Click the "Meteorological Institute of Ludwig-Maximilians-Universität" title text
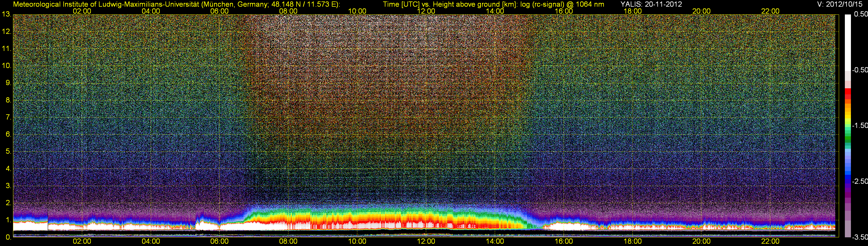Viewport: 868px width, 246px height. 106,4
